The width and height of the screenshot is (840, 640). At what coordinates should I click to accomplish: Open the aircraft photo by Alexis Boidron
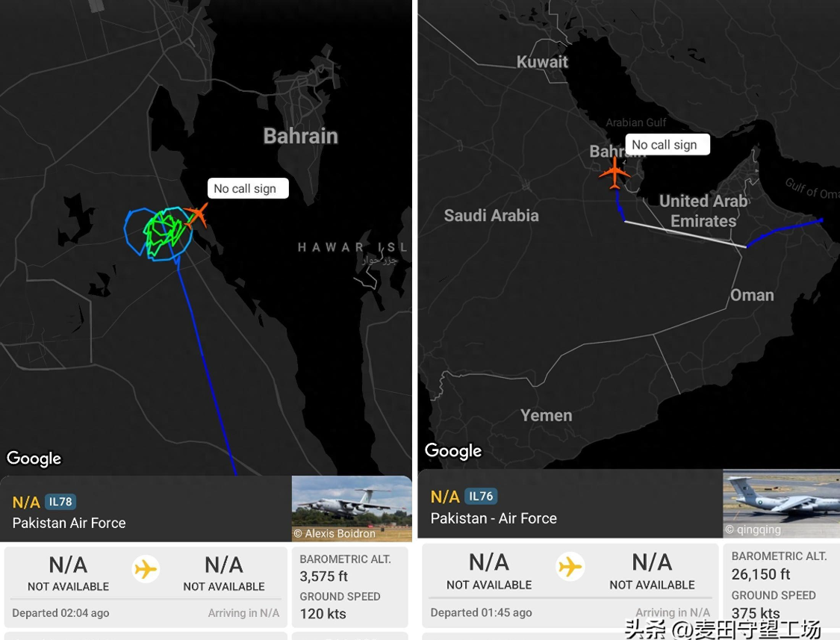point(351,508)
